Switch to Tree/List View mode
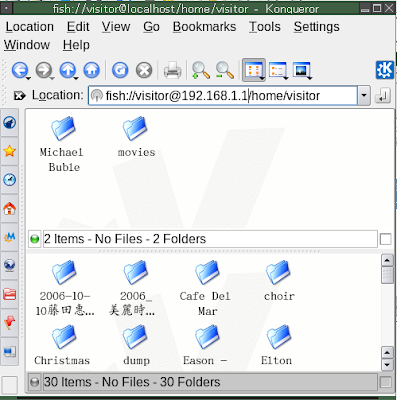The image size is (397, 400). click(277, 70)
